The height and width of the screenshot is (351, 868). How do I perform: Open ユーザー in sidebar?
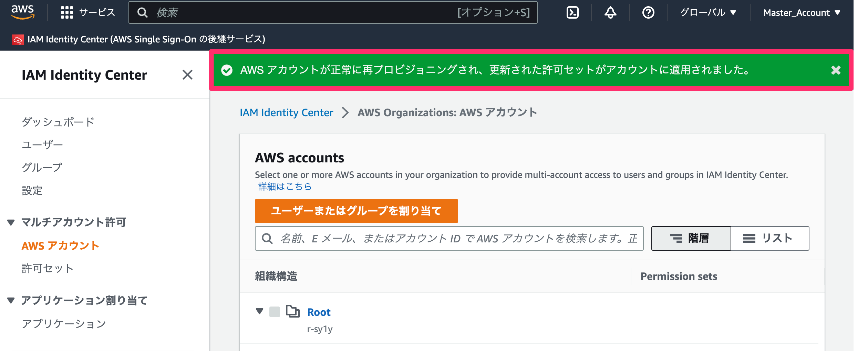click(x=42, y=144)
